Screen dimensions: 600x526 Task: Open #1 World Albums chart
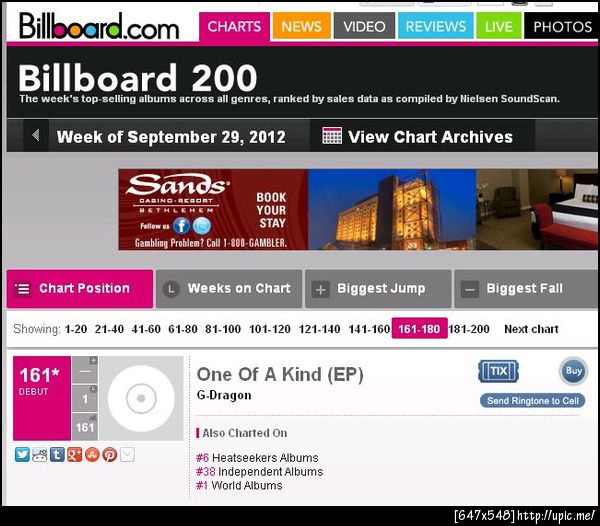click(x=239, y=485)
